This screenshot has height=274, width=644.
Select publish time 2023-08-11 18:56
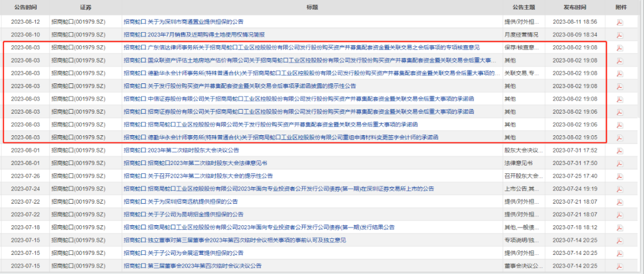pos(575,22)
